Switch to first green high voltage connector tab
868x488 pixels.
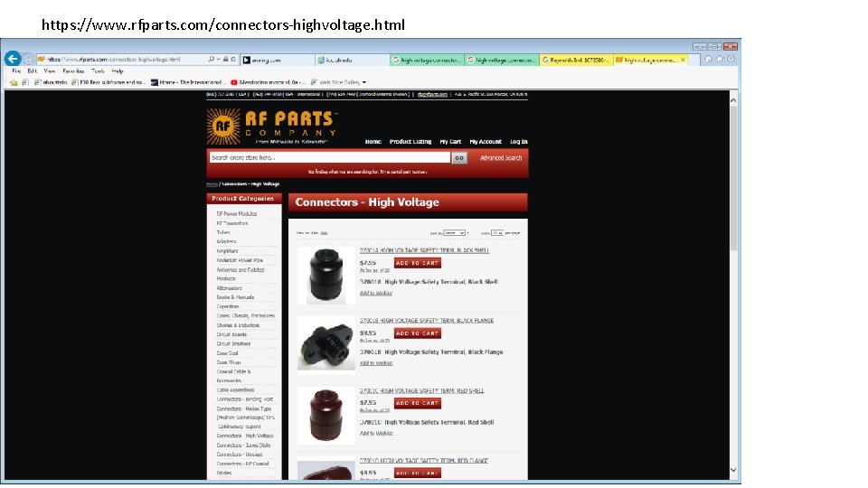pyautogui.click(x=427, y=60)
